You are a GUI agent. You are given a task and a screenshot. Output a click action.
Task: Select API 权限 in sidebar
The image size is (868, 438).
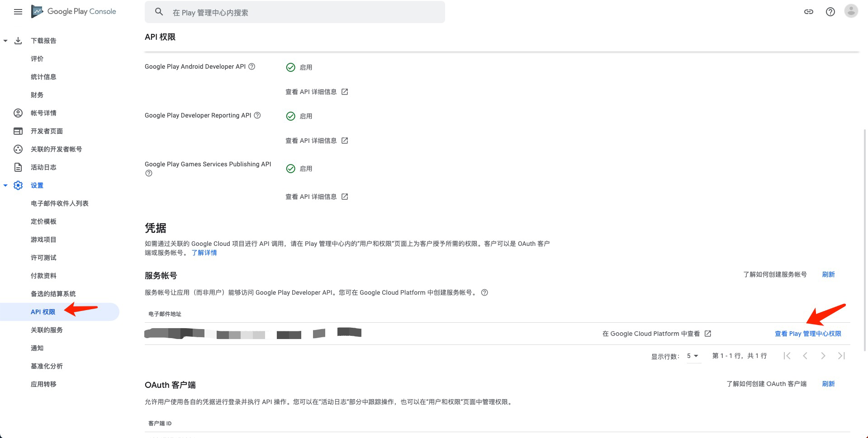[43, 312]
